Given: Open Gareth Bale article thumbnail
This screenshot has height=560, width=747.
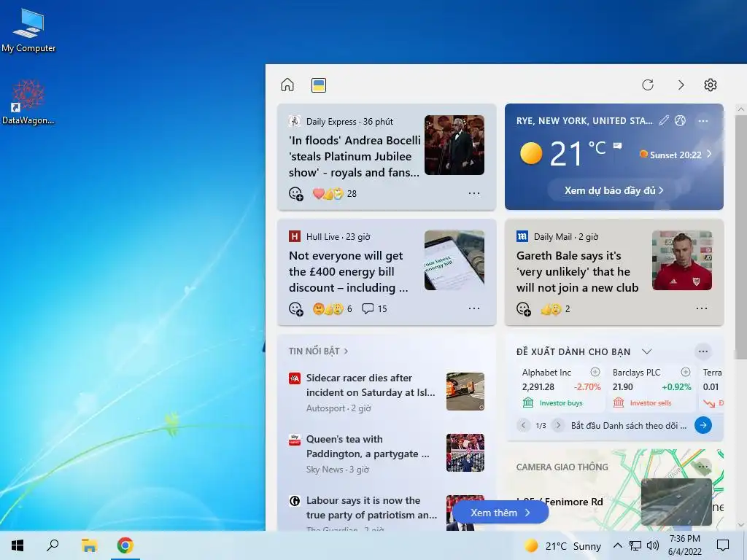Looking at the screenshot, I should (x=682, y=260).
